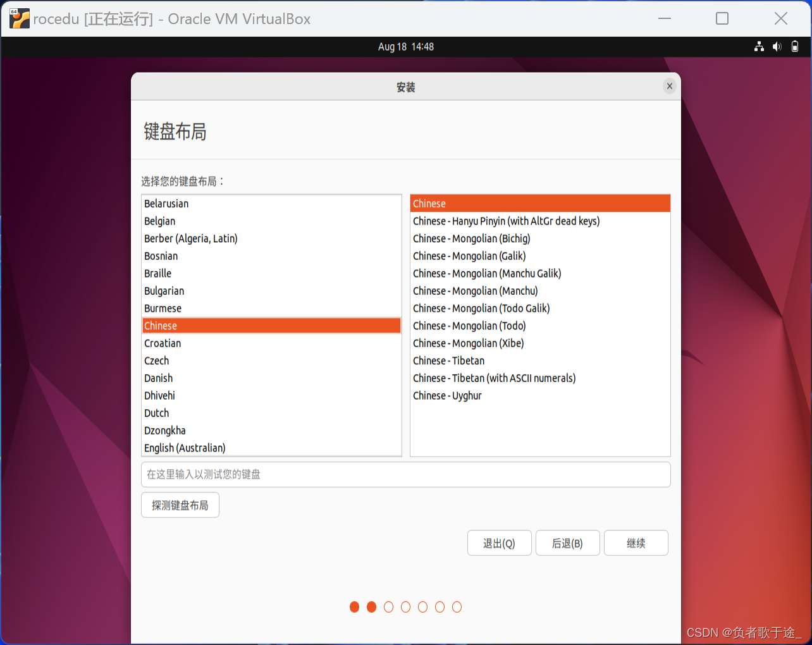The image size is (812, 645).
Task: Select Dzongkha in the layout list
Action: coord(272,431)
